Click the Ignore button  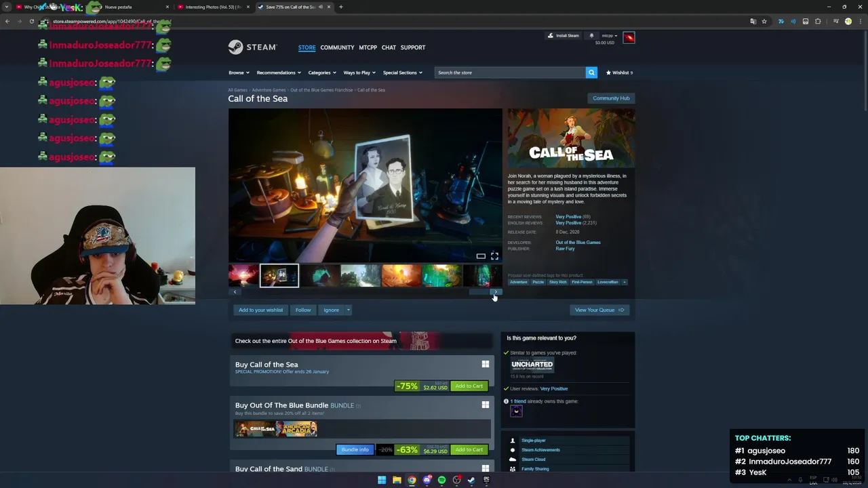[331, 310]
